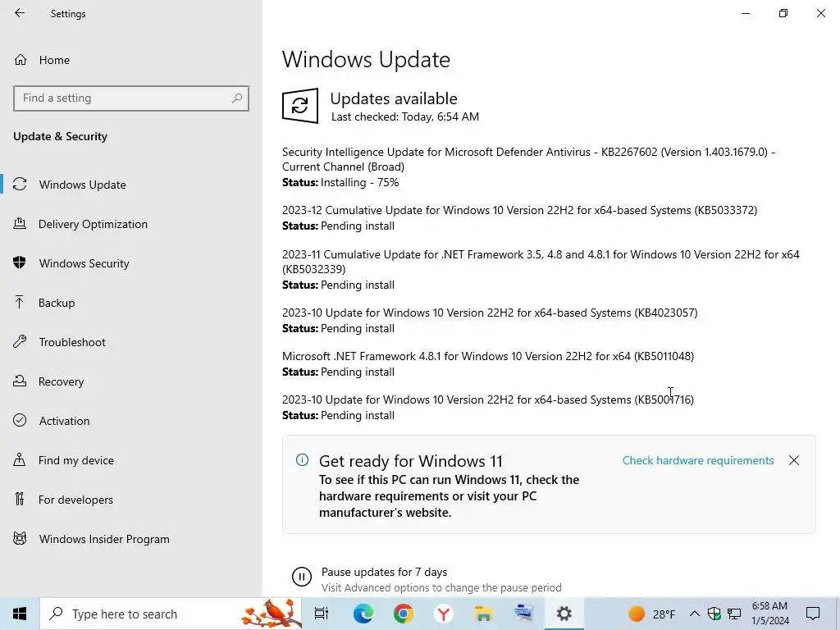Click the Troubleshoot wrench icon
840x630 pixels.
(x=20, y=342)
